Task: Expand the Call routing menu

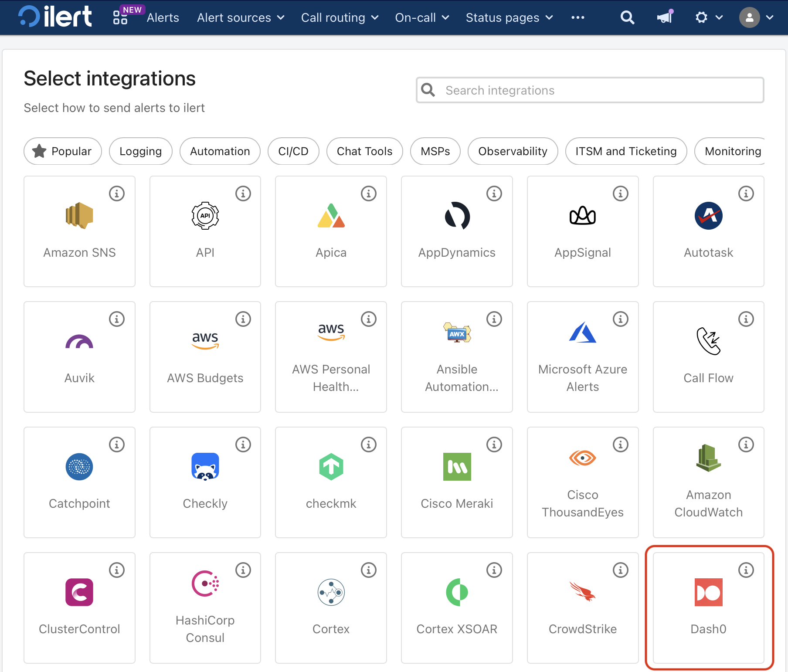Action: [x=340, y=17]
